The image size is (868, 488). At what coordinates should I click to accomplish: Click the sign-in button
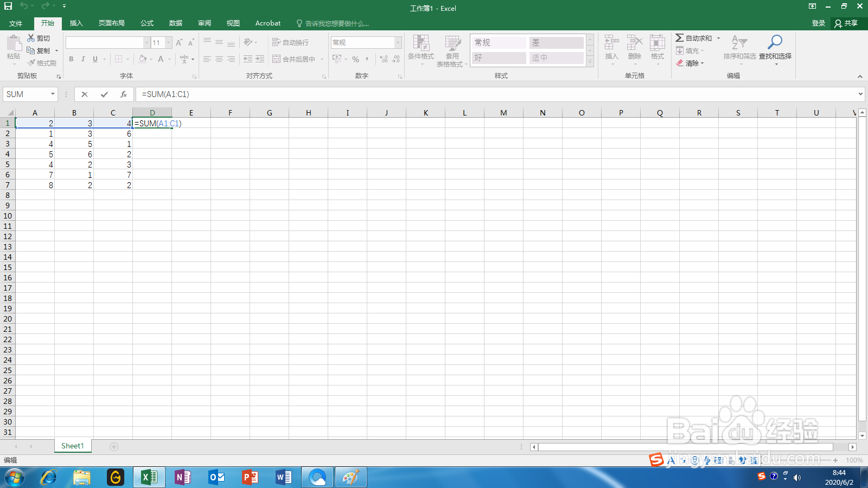(x=819, y=23)
